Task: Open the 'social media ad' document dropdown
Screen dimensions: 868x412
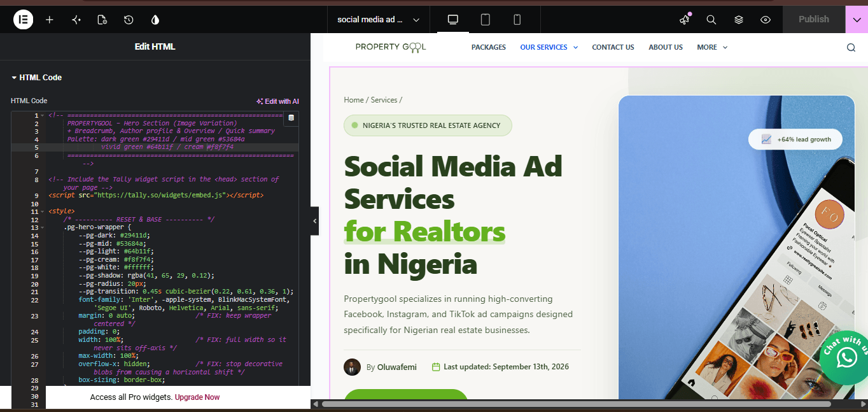Action: [379, 20]
